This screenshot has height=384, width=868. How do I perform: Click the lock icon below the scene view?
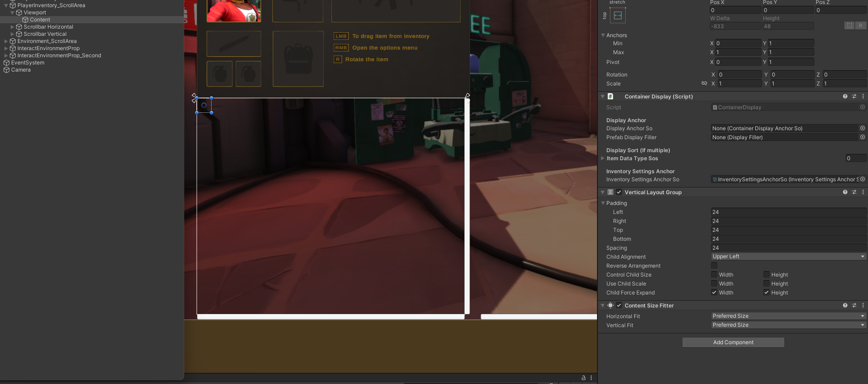click(583, 378)
